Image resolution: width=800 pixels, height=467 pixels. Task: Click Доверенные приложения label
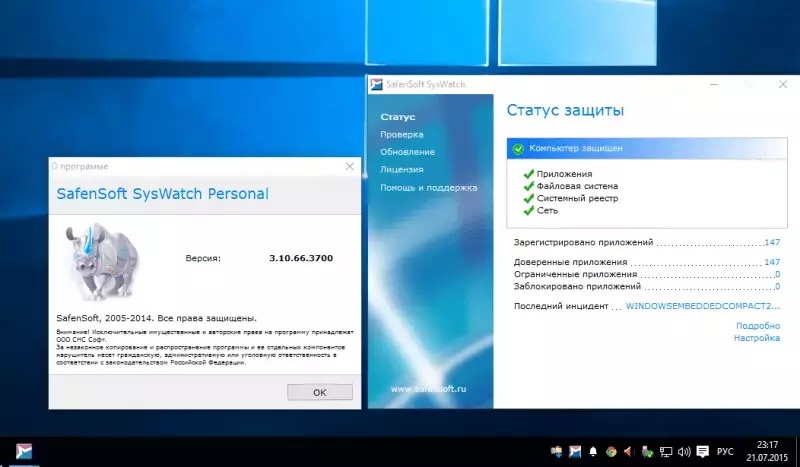(x=570, y=262)
